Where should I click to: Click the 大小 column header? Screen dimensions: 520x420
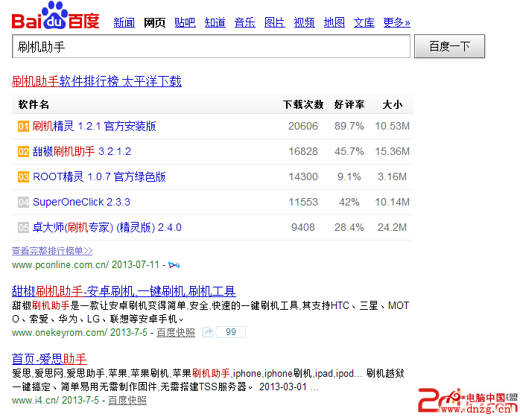393,105
